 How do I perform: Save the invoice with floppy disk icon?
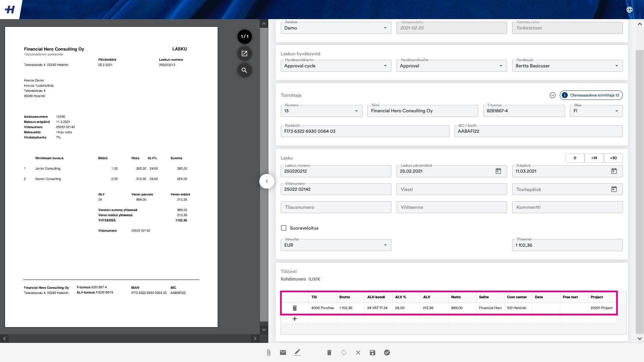pyautogui.click(x=373, y=353)
